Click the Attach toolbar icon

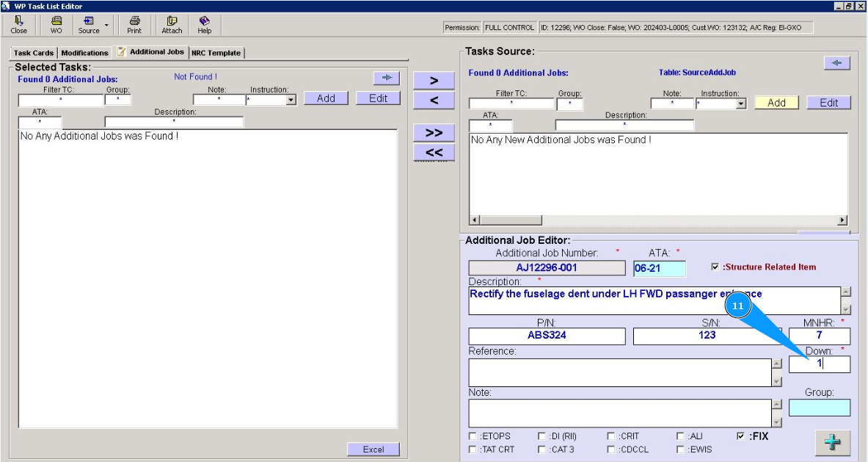(x=172, y=25)
